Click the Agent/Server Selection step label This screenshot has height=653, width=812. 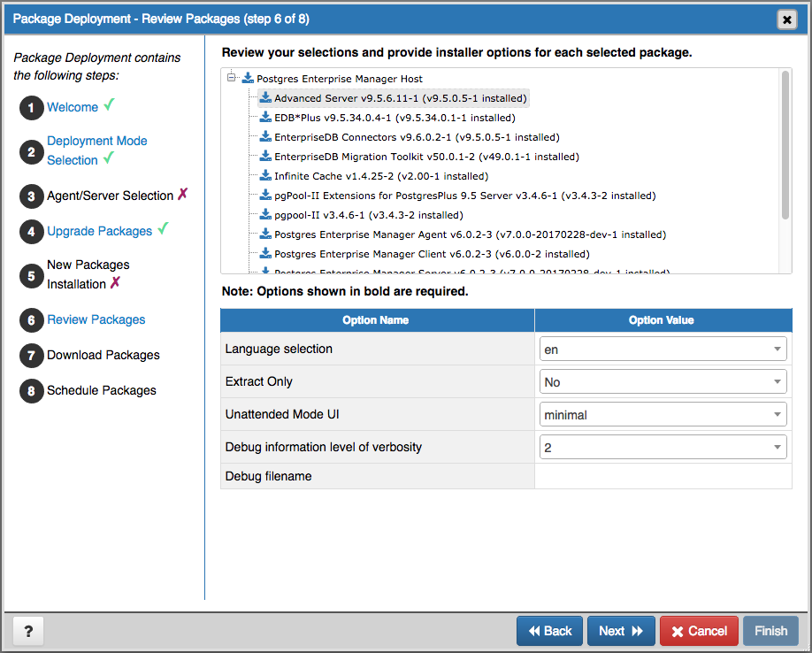click(x=111, y=196)
